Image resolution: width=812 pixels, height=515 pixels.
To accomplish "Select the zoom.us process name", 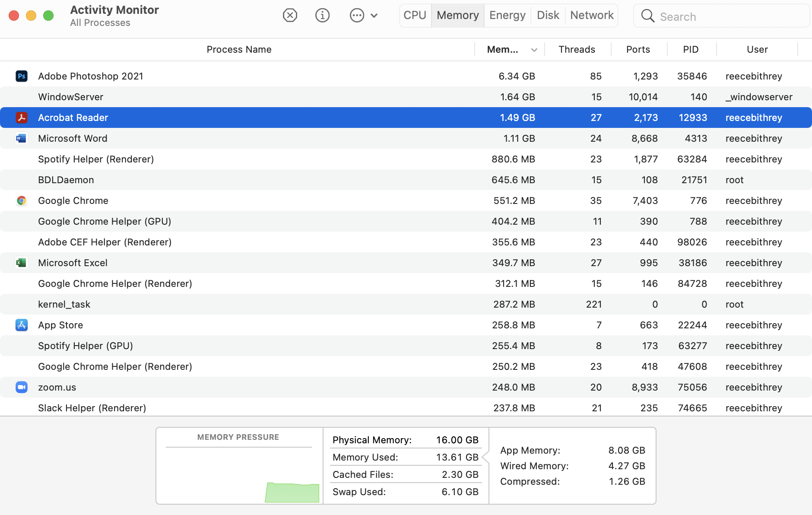I will coord(57,387).
